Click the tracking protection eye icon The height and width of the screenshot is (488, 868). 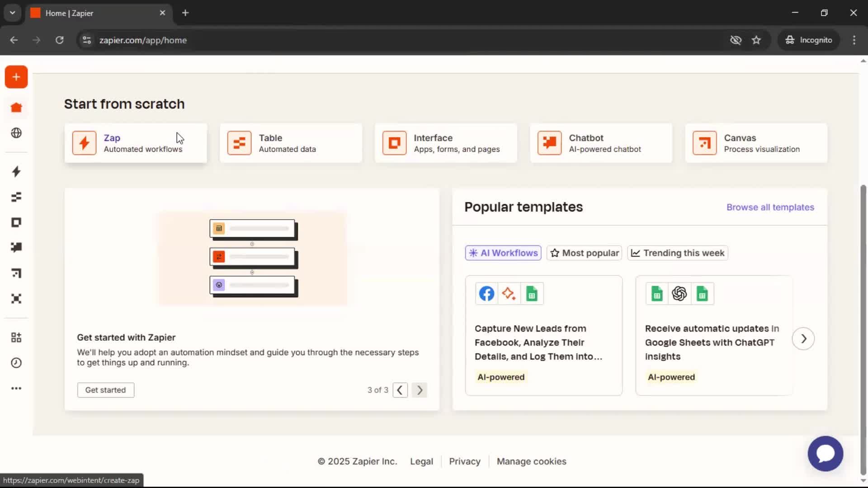(x=736, y=40)
